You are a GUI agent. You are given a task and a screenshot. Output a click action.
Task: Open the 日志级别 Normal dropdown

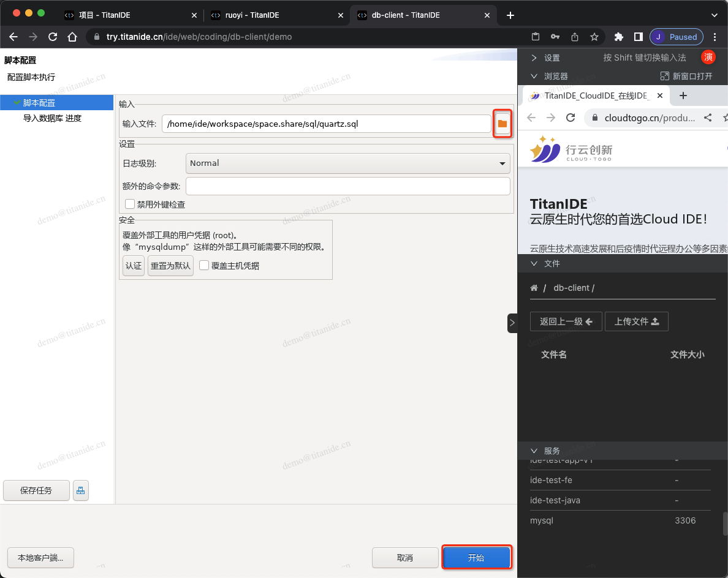tap(347, 163)
